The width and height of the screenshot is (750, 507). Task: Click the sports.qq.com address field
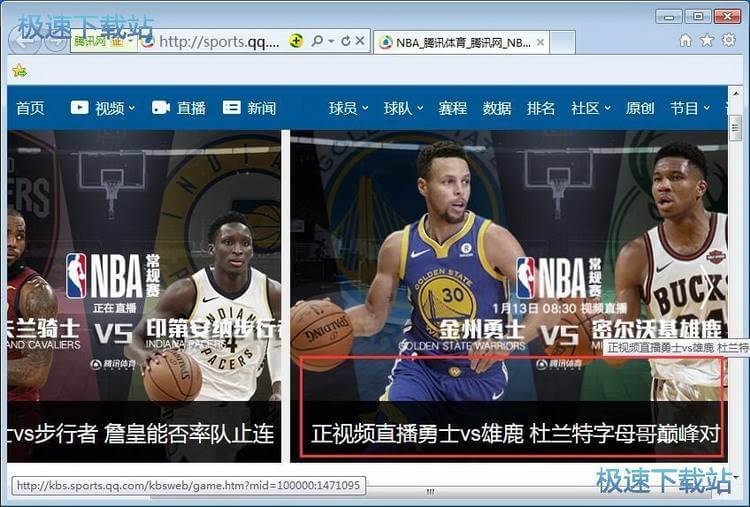tap(219, 42)
